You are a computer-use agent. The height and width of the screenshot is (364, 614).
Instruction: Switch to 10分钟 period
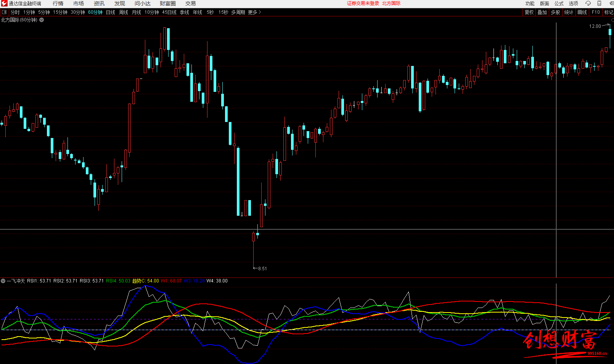click(152, 12)
